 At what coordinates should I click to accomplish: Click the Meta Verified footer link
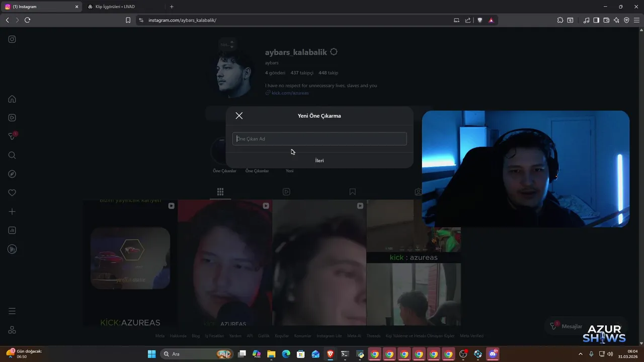coord(471,336)
